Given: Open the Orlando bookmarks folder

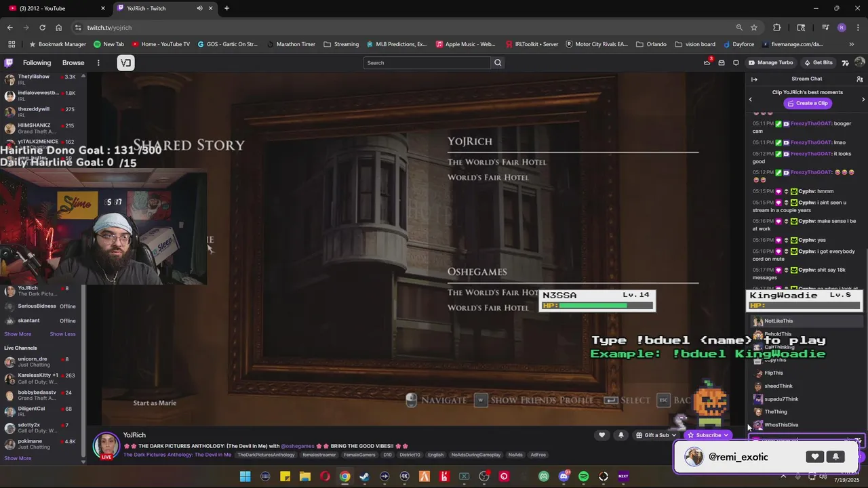Looking at the screenshot, I should [651, 44].
